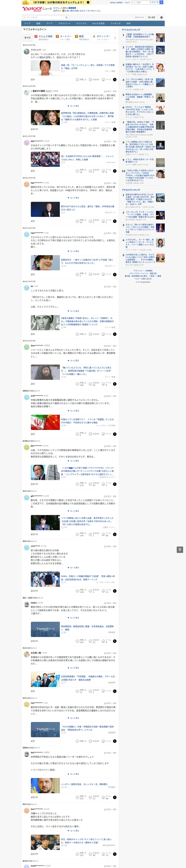This screenshot has width=186, height=868.
Task: Expand もっと見る on lqa's post
Action: click(x=73, y=198)
